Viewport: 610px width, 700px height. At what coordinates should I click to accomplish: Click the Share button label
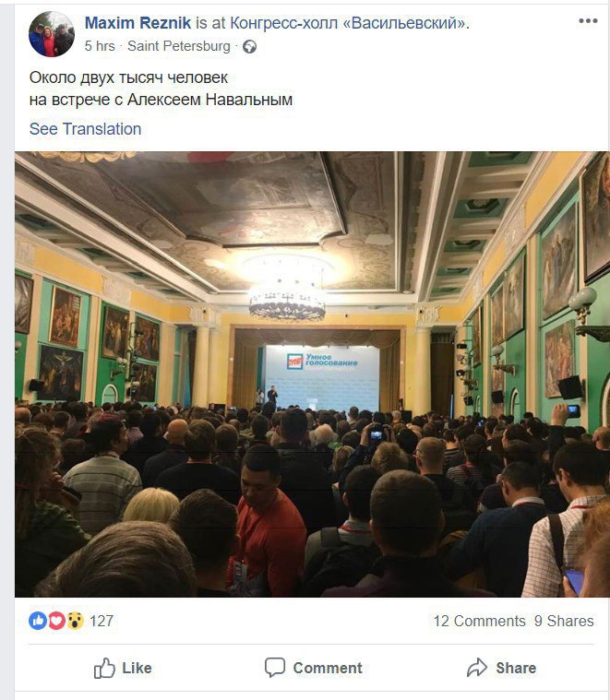pyautogui.click(x=516, y=668)
